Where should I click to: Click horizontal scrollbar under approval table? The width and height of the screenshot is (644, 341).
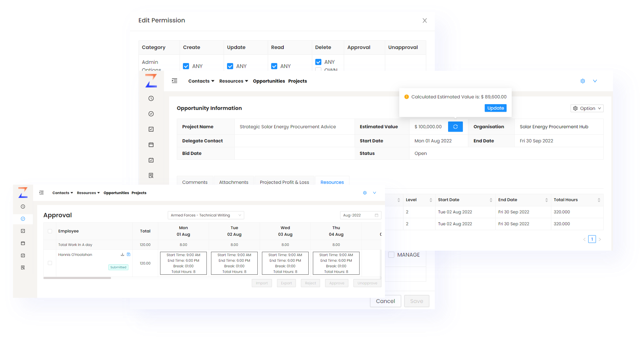coord(77,278)
